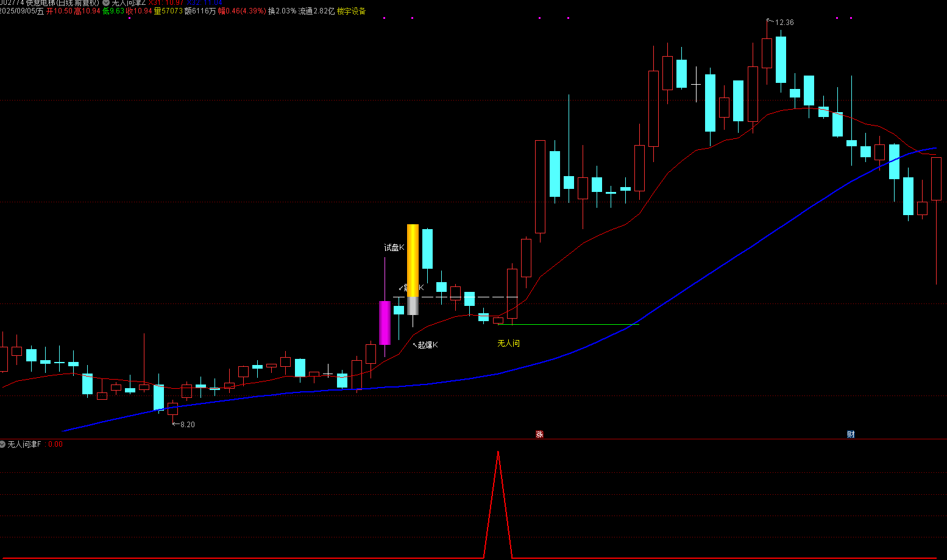This screenshot has height=560, width=947.
Task: Open the 无人问津F sub-indicator dropdown arrow
Action: 3,444
